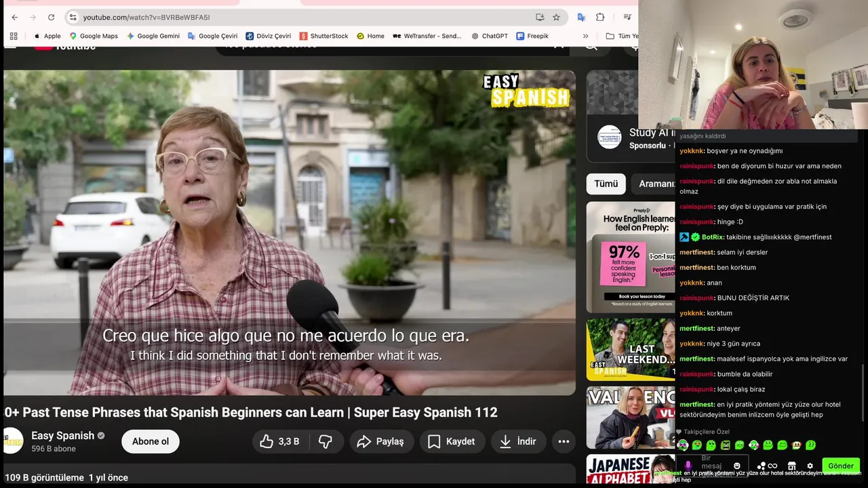The image size is (868, 488).
Task: Open the Japanese Alphabet video thumbnail
Action: pos(631,468)
